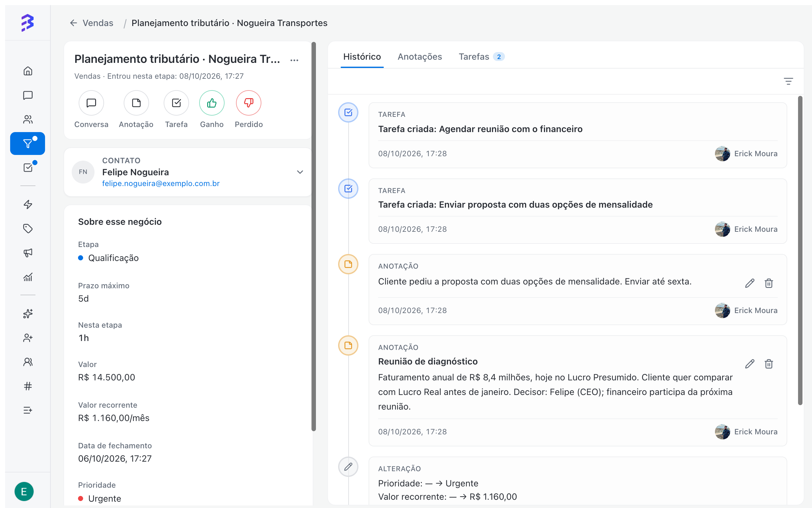Open the hashtag channels icon in sidebar

pos(28,386)
